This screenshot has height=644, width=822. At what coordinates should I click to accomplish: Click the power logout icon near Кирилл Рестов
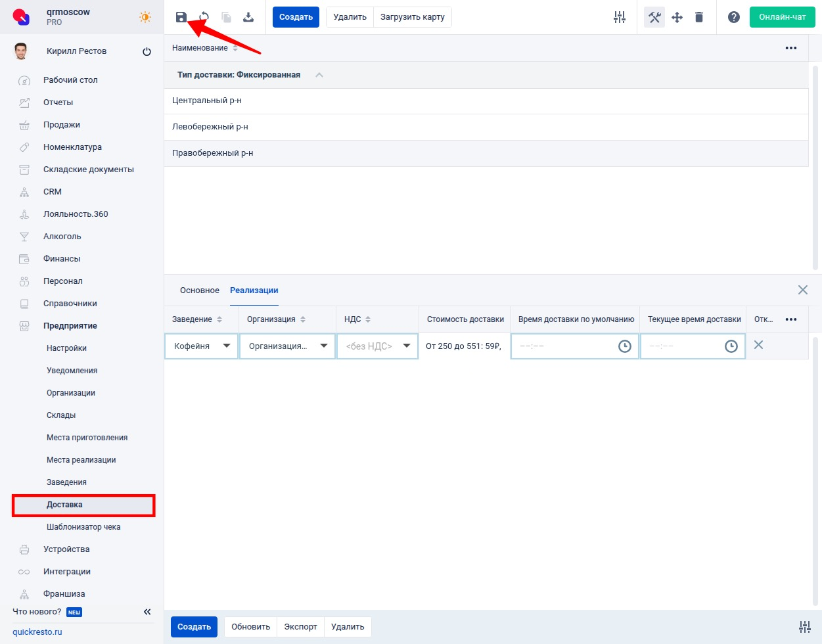(x=147, y=52)
